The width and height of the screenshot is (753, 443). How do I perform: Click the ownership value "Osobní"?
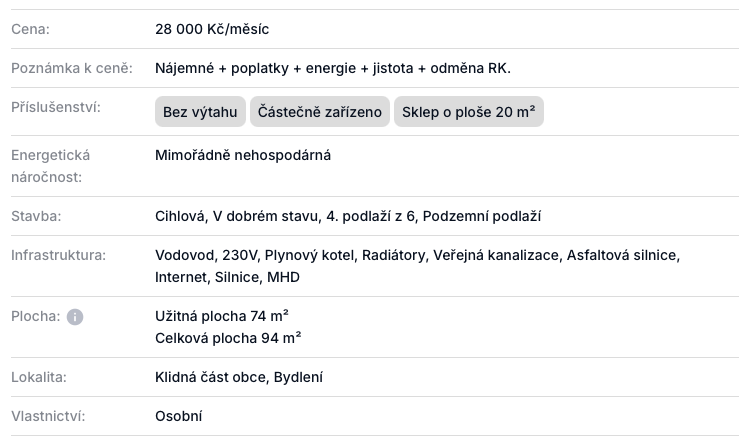point(179,416)
